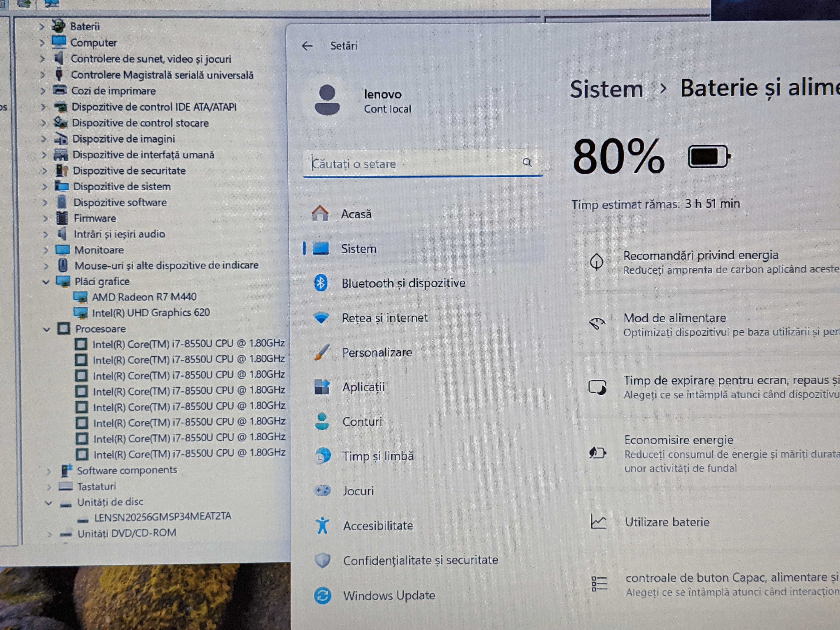Click the Cont local account label
This screenshot has width=840, height=630.
(x=387, y=109)
